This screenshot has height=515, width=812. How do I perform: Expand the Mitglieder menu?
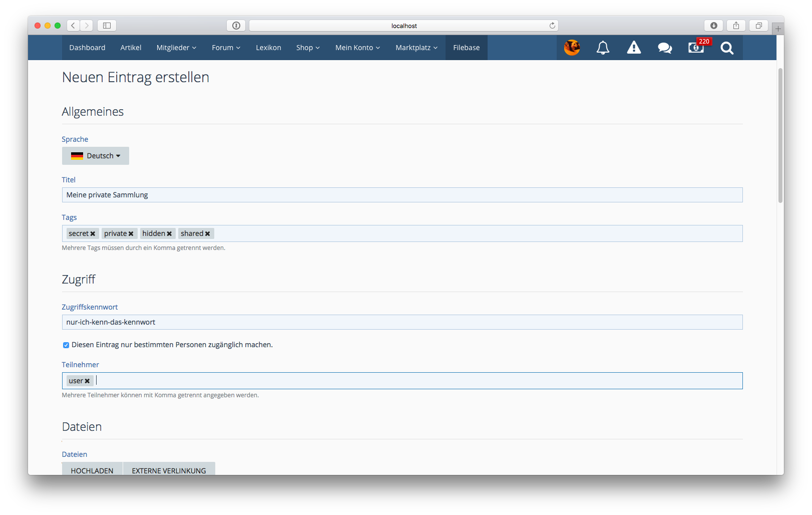176,48
